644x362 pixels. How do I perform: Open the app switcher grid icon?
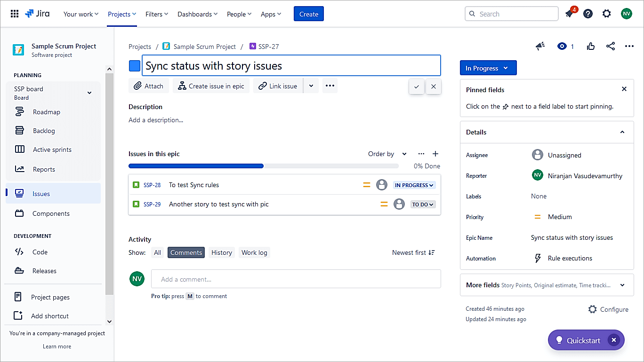15,14
